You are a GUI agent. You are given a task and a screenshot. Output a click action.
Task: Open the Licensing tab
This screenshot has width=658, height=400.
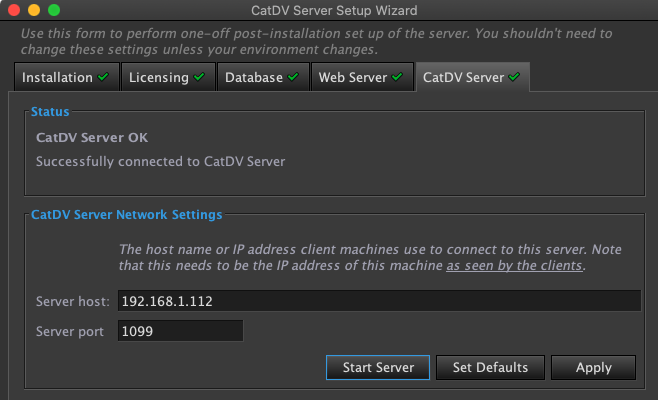168,77
